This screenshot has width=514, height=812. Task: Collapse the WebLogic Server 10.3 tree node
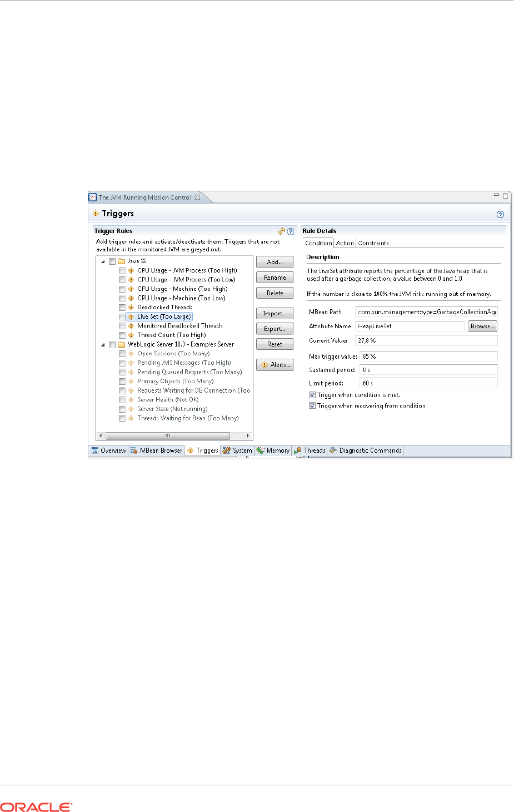103,345
